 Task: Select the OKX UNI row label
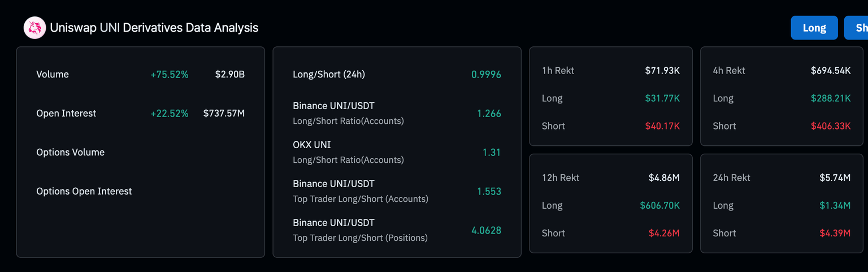point(312,145)
